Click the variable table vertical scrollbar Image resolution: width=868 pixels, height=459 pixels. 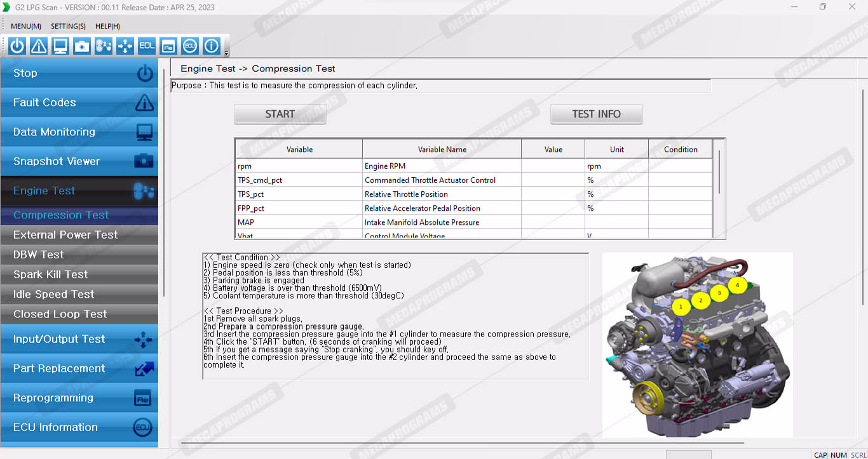(719, 171)
